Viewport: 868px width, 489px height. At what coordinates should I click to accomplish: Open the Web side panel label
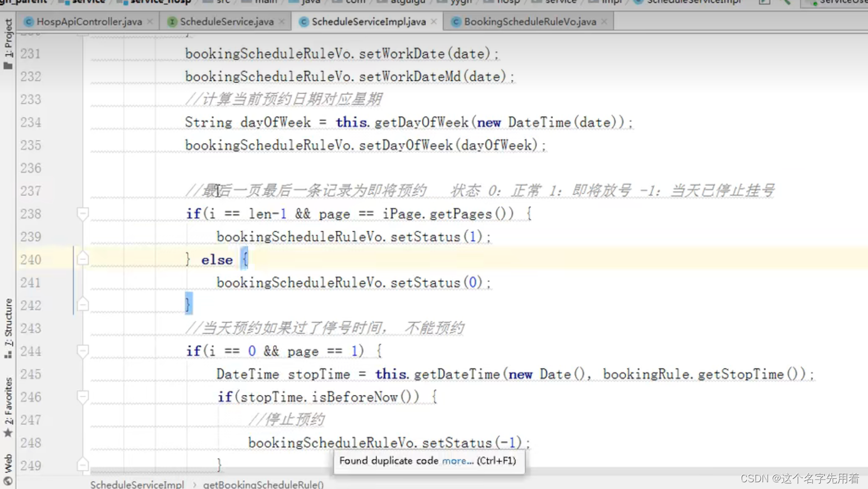click(x=8, y=464)
